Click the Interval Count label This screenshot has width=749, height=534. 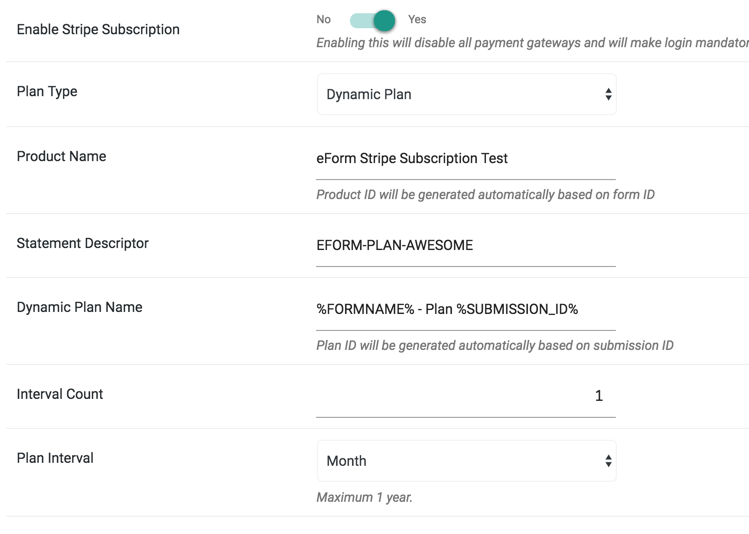(60, 394)
